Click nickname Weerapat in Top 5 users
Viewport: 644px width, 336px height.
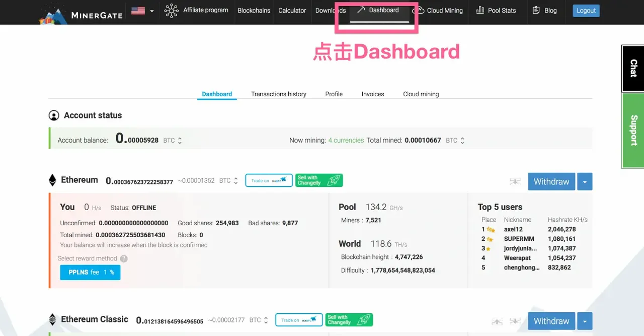click(518, 258)
